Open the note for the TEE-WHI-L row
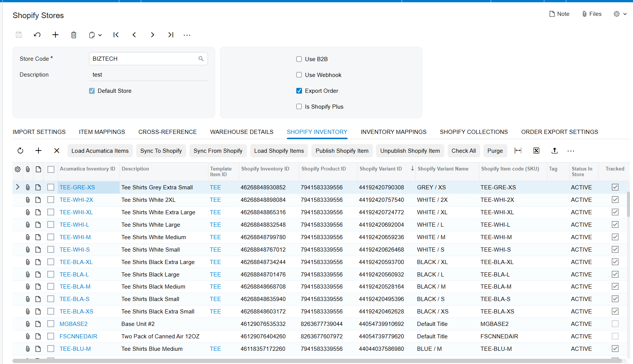The image size is (633, 364). point(38,225)
